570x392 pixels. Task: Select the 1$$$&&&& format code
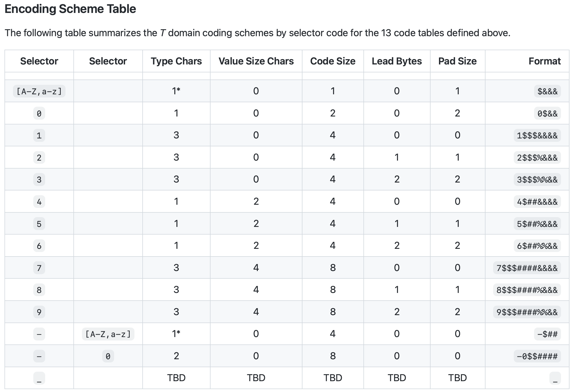click(x=537, y=136)
